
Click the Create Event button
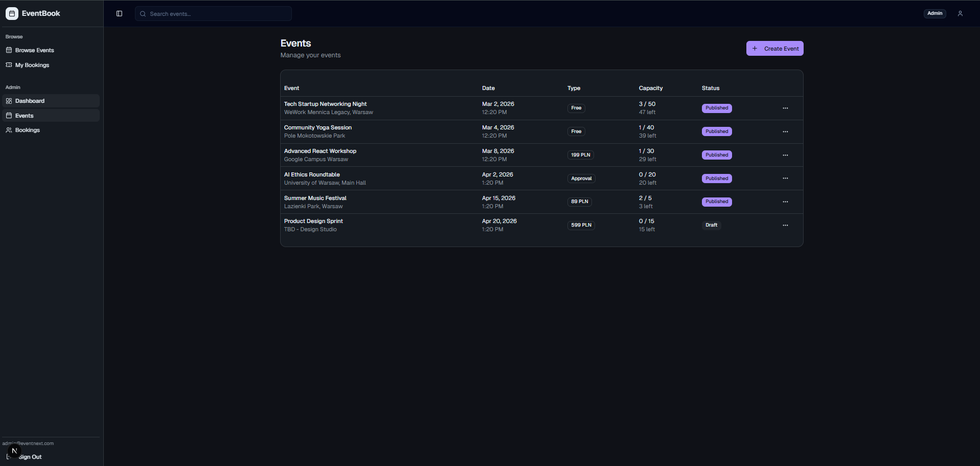pos(774,49)
